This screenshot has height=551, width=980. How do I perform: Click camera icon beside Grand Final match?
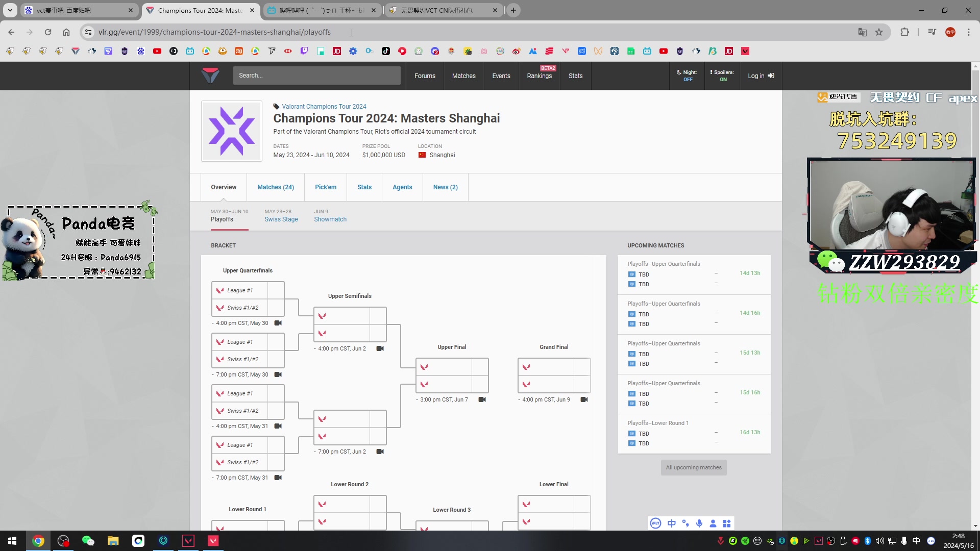tap(584, 399)
